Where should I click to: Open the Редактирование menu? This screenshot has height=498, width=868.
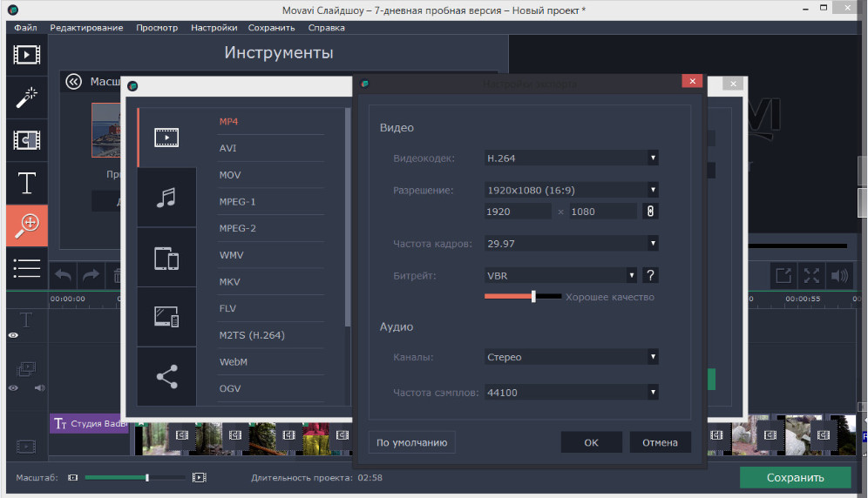pos(86,28)
